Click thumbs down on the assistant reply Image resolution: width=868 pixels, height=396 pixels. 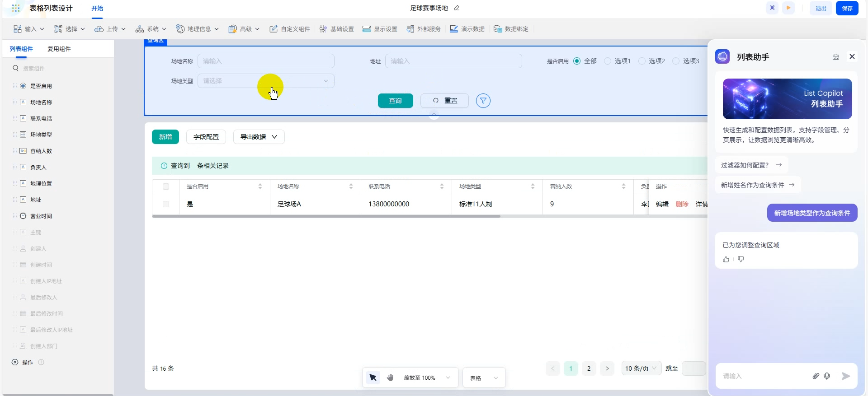741,259
